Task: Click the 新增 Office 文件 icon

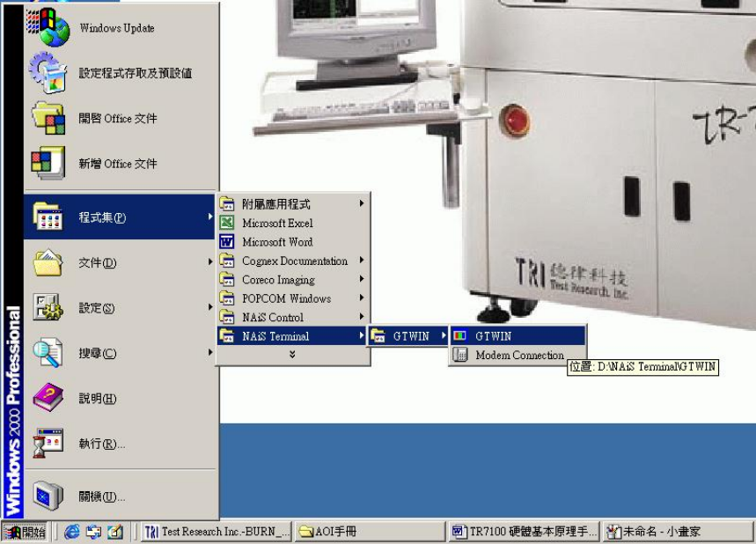Action: (x=48, y=163)
